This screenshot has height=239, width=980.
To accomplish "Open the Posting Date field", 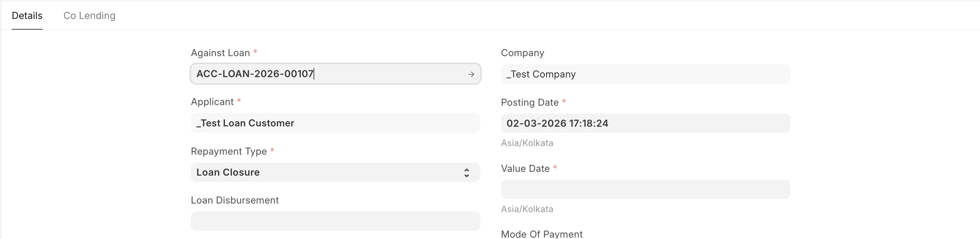I will 645,124.
